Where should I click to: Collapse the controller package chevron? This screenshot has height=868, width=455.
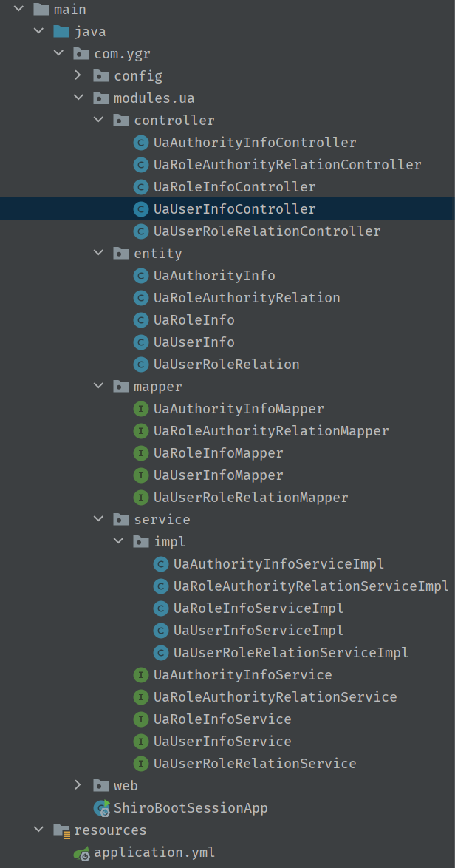click(x=98, y=120)
